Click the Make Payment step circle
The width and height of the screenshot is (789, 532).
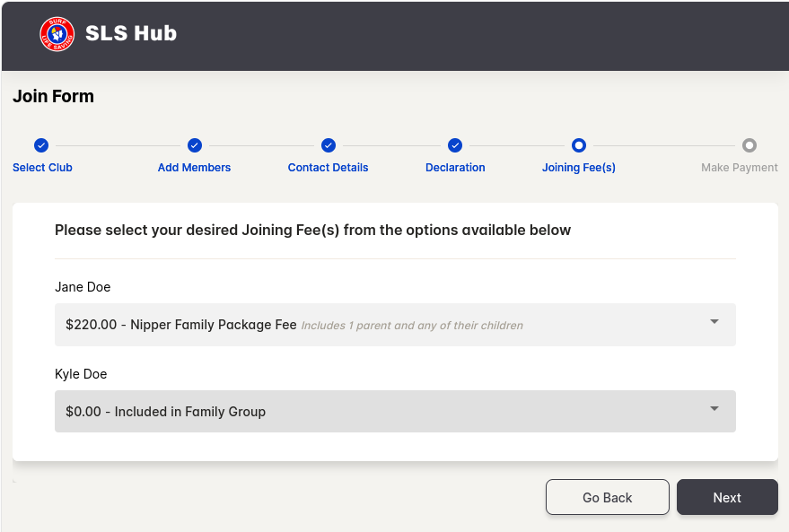click(750, 145)
